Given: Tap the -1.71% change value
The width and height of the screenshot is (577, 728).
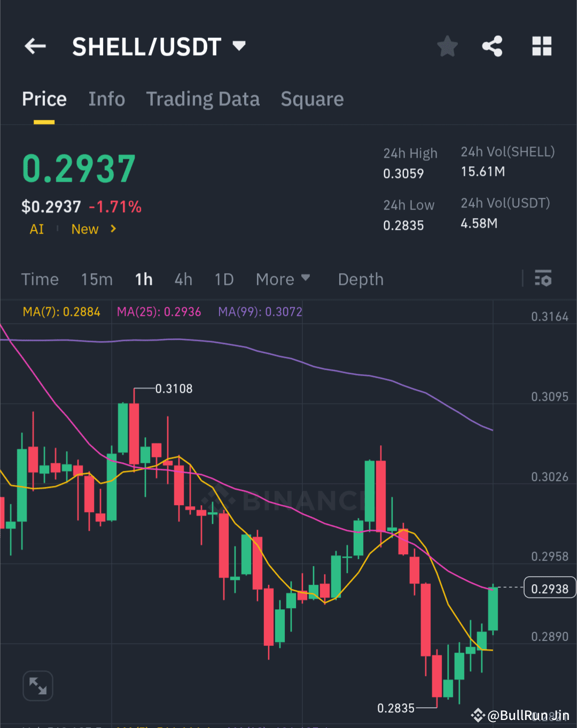Looking at the screenshot, I should pyautogui.click(x=115, y=207).
